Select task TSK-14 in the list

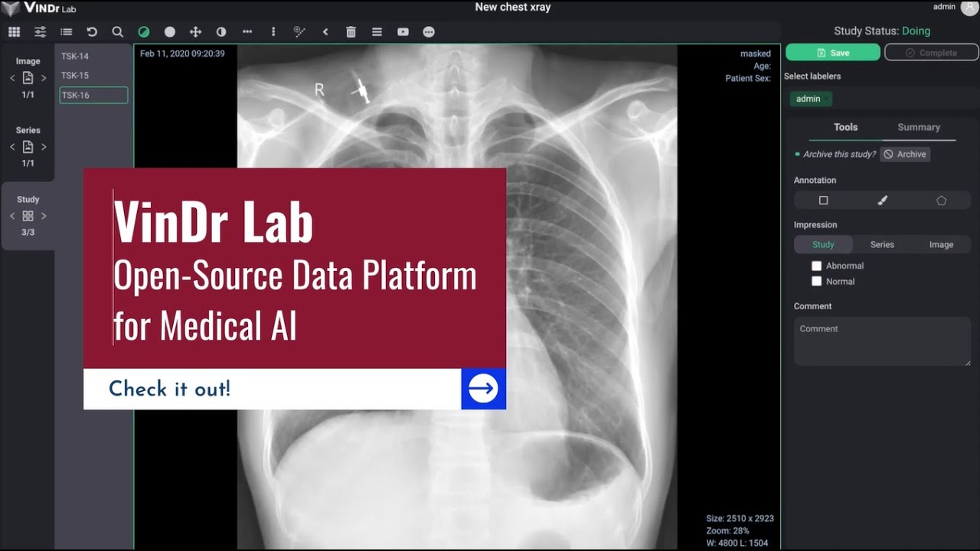[x=93, y=56]
